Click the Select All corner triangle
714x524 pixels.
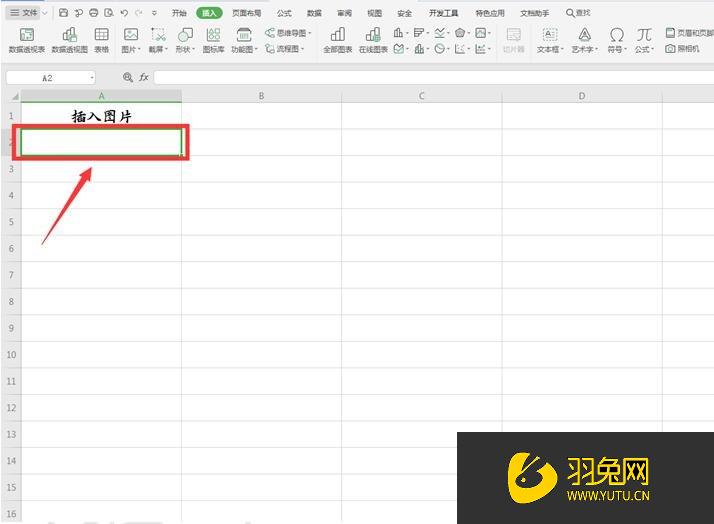15,97
